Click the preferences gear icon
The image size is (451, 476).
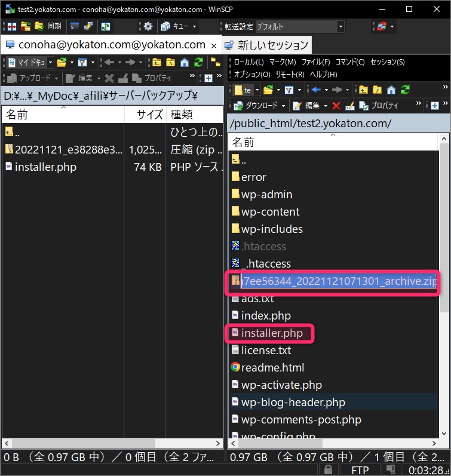click(x=148, y=27)
